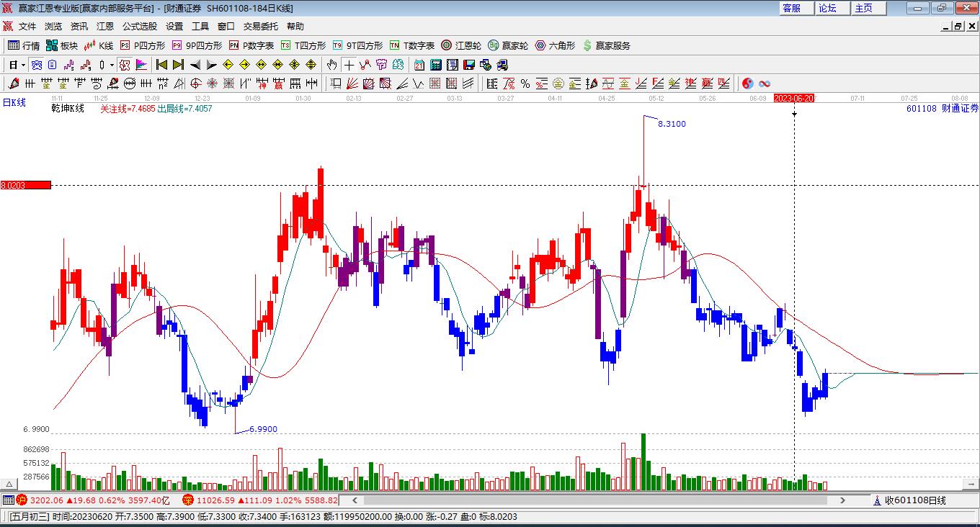Open the 9P四方形 tool

pos(196,45)
